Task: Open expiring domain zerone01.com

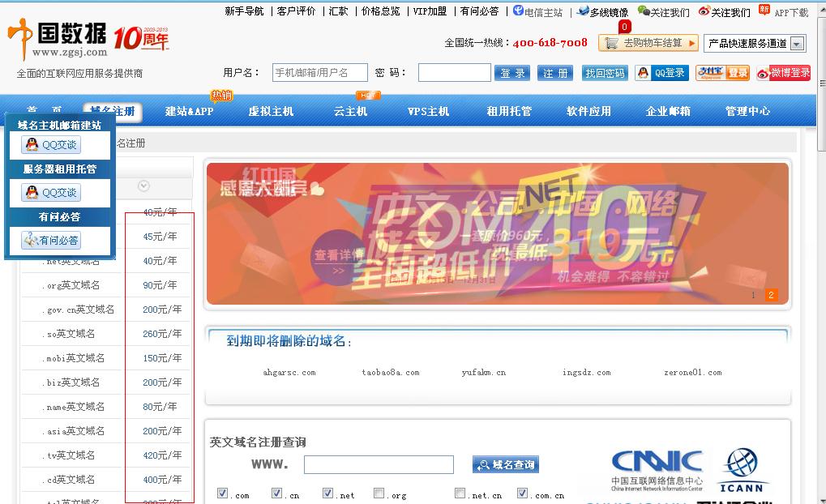Action: [x=693, y=373]
